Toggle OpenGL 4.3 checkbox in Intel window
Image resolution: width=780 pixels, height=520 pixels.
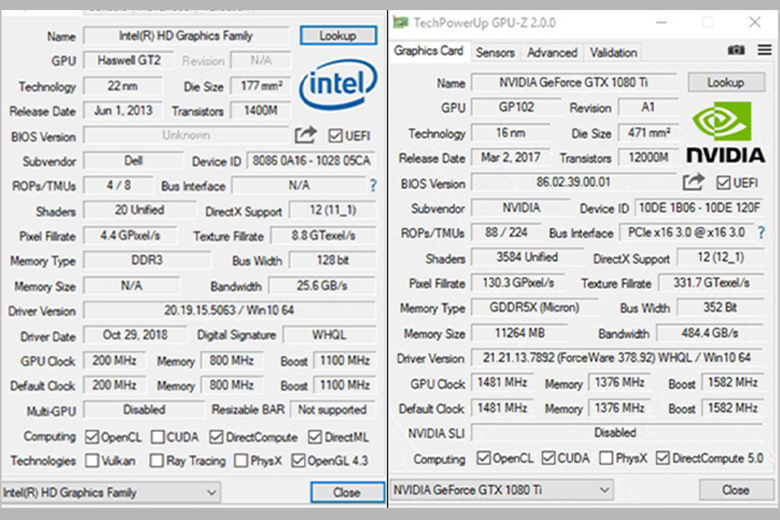(298, 460)
